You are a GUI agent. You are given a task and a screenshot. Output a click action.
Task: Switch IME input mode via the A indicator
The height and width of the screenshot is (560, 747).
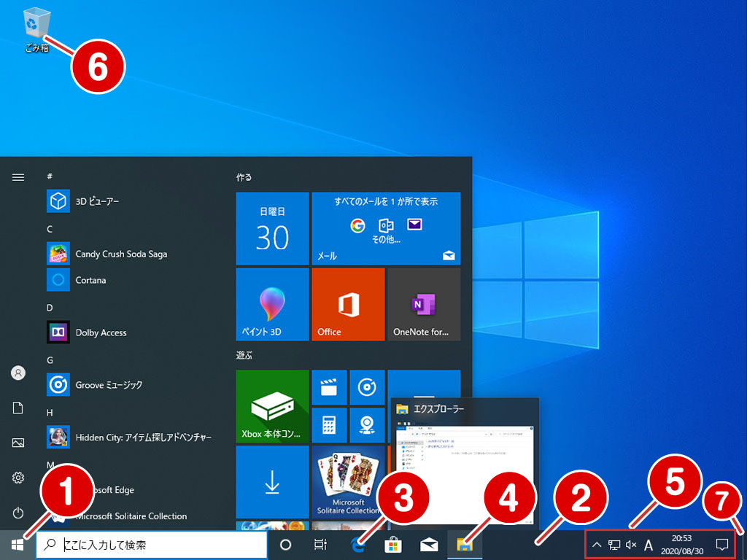tap(649, 545)
